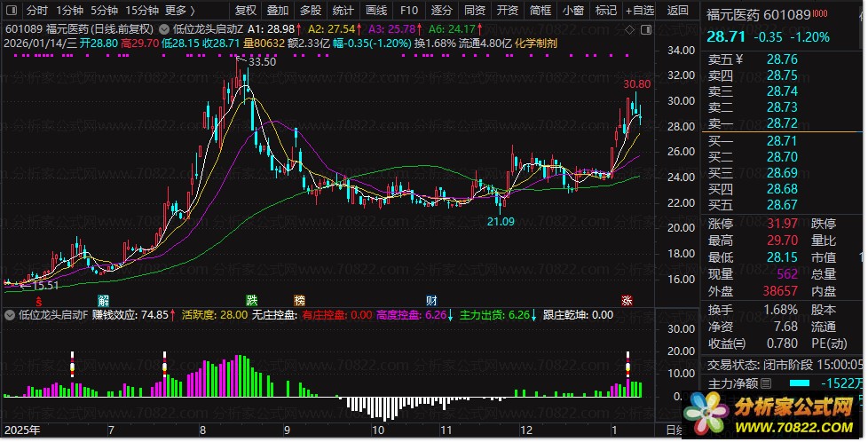
Task: Click the 开资 toolbar button
Action: tap(507, 10)
